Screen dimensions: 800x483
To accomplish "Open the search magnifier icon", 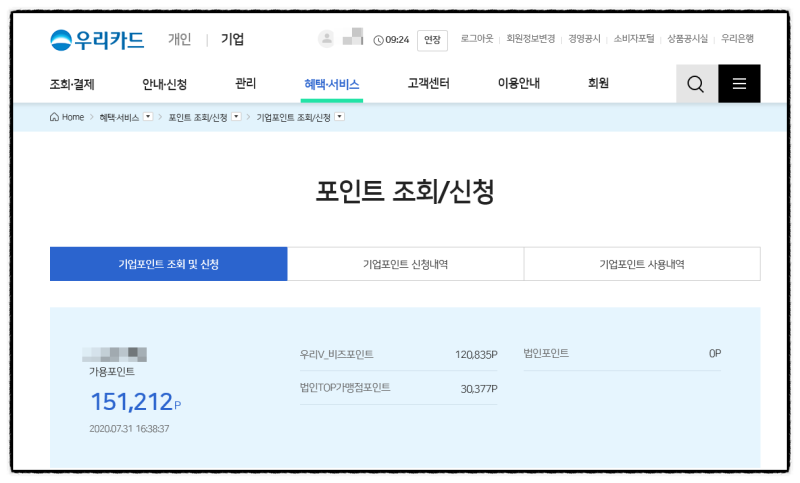I will click(x=696, y=84).
